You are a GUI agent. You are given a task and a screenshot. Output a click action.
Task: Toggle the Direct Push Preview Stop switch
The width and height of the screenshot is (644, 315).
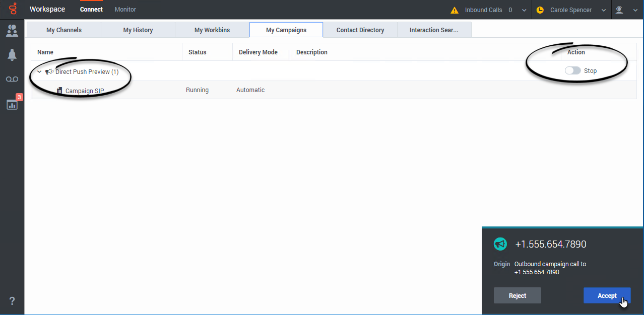tap(572, 71)
